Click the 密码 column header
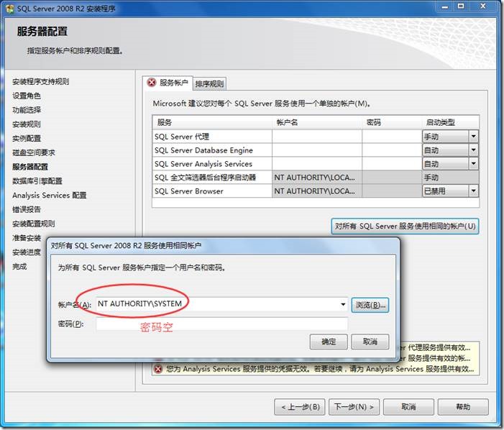Screen dimensions: 504x430 click(392, 122)
